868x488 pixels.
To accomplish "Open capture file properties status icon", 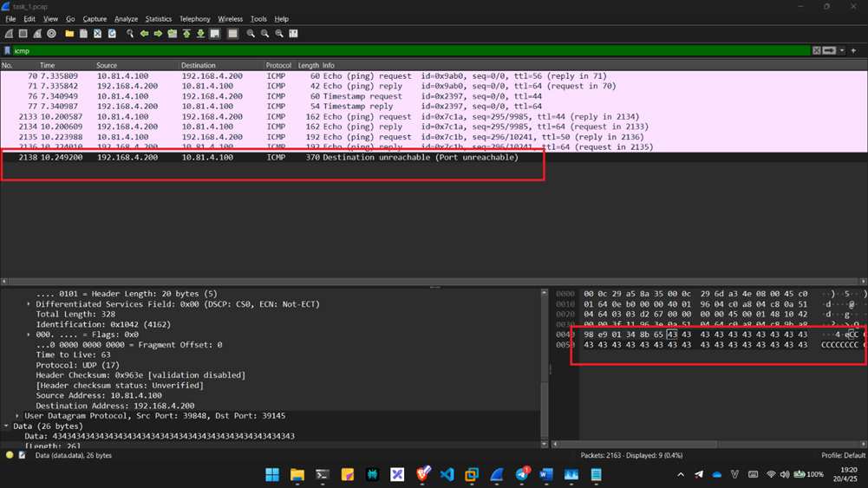I will click(23, 455).
